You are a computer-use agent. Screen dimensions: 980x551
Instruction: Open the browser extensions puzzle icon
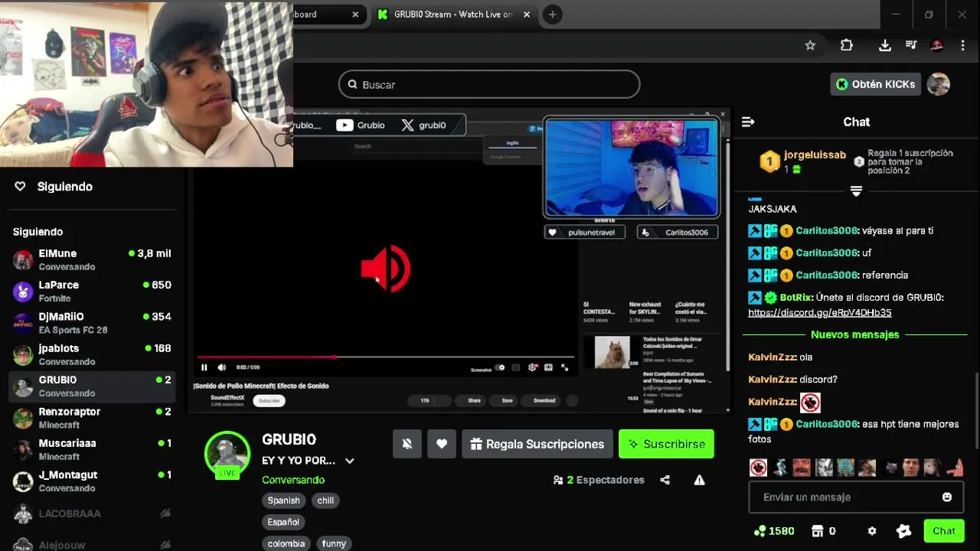tap(846, 45)
